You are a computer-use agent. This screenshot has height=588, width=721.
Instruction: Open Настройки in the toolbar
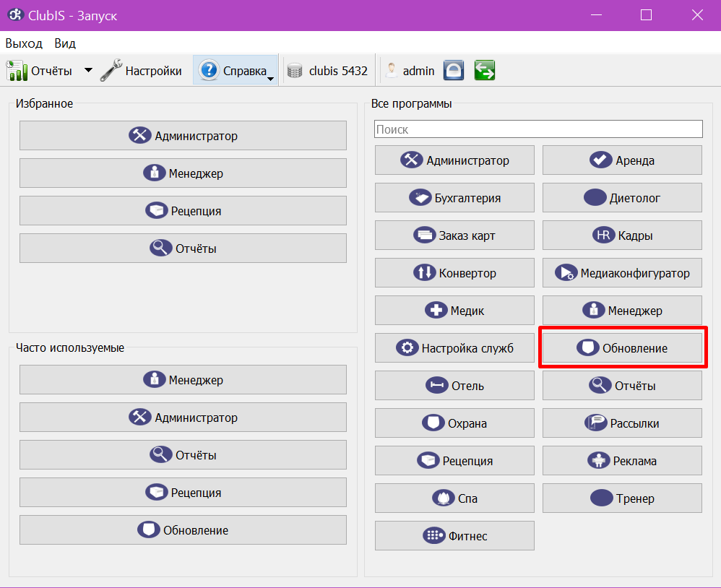click(141, 71)
